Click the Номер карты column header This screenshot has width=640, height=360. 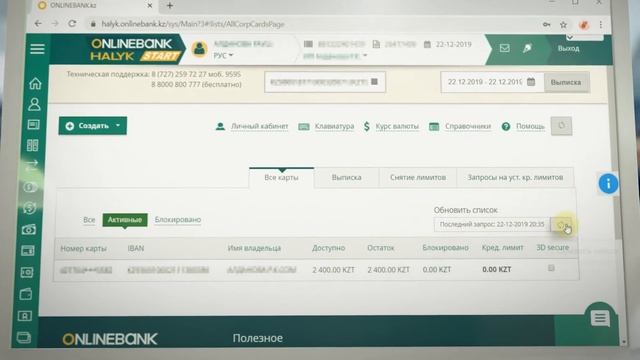(x=83, y=248)
